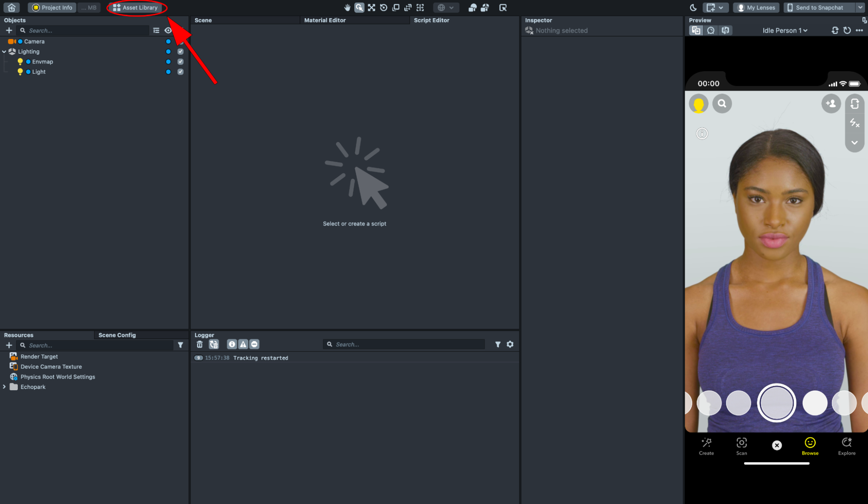The height and width of the screenshot is (504, 868).
Task: Switch to the Material Editor tab
Action: tap(325, 20)
